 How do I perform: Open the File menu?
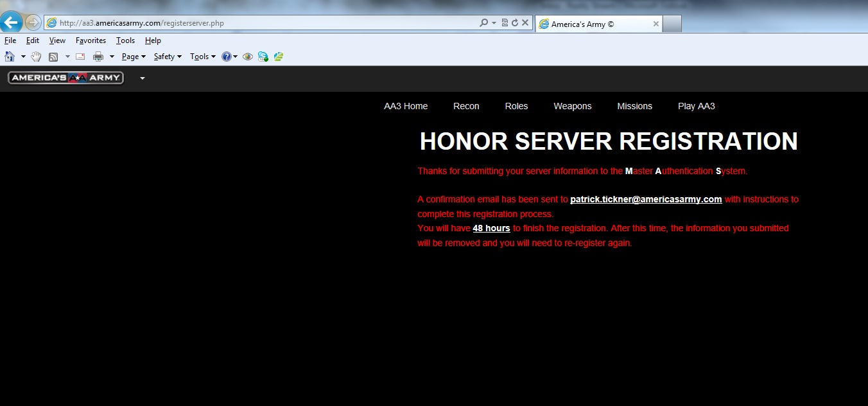pyautogui.click(x=10, y=40)
